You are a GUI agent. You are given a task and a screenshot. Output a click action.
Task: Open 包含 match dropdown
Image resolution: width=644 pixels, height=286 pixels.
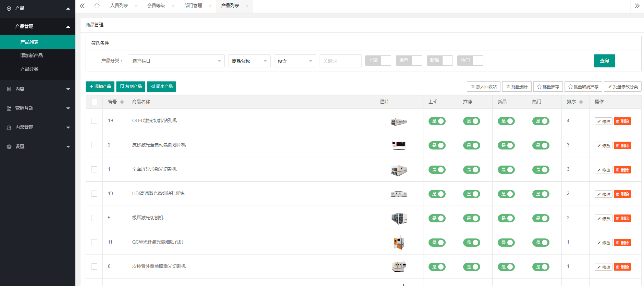click(295, 61)
